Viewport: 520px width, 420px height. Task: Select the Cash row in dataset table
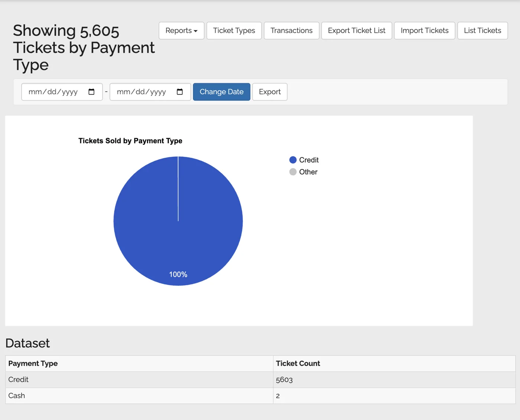[x=260, y=395]
